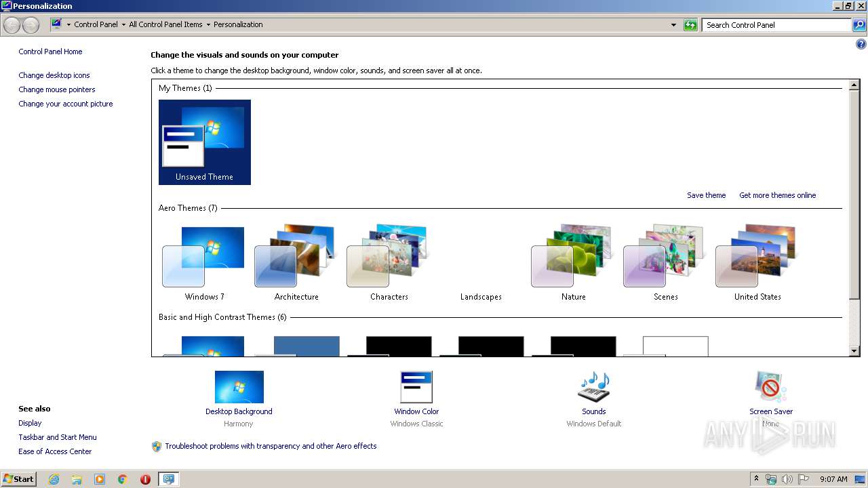Apply the Landscapes theme
Image resolution: width=868 pixels, height=488 pixels.
point(481,264)
